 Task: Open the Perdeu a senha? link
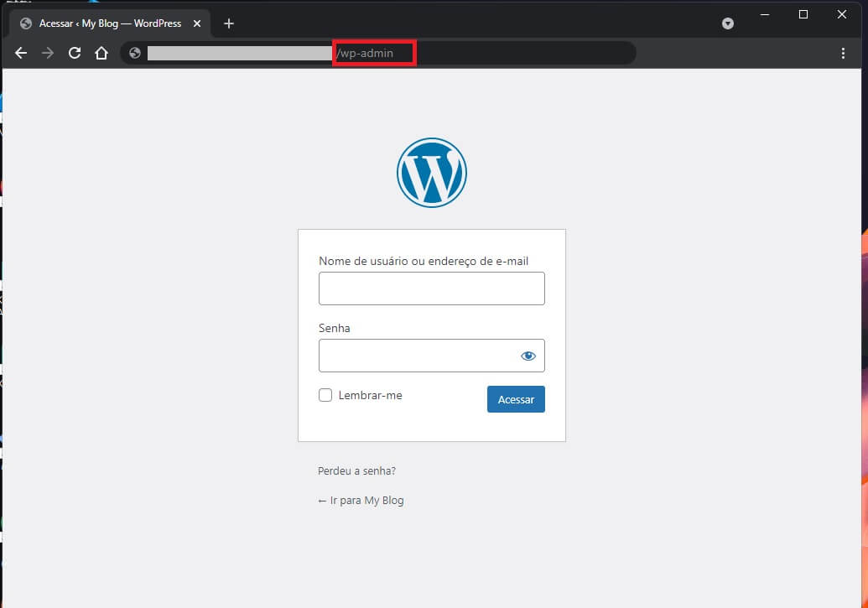tap(356, 470)
